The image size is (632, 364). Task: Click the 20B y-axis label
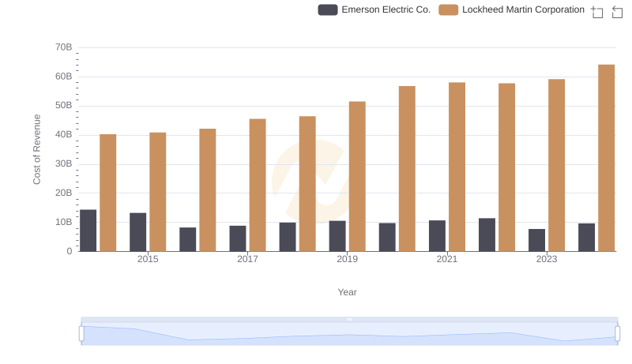coord(64,193)
